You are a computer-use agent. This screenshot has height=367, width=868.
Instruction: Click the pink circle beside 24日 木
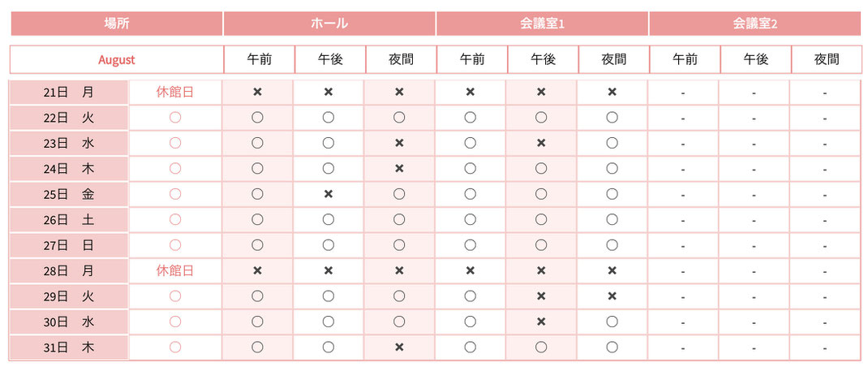(175, 169)
